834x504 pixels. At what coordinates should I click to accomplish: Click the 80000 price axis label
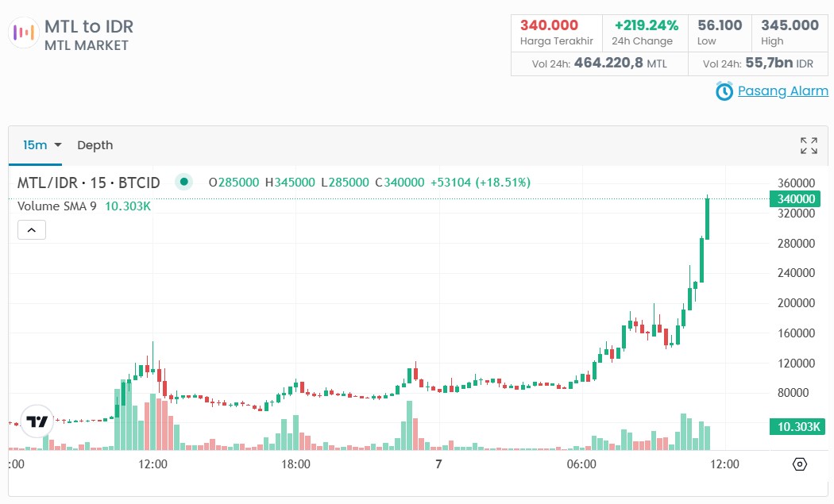click(x=793, y=393)
